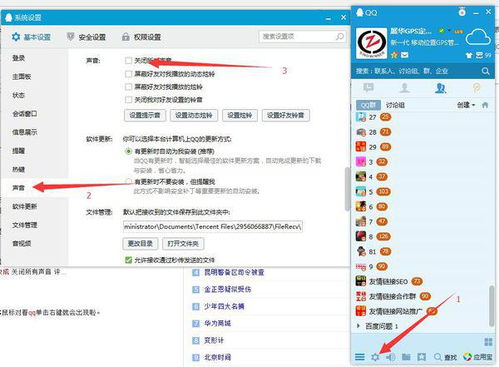Viewport: 499px width, 367px height.
Task: Select 声音 in the settings sidebar
Action: [x=19, y=188]
